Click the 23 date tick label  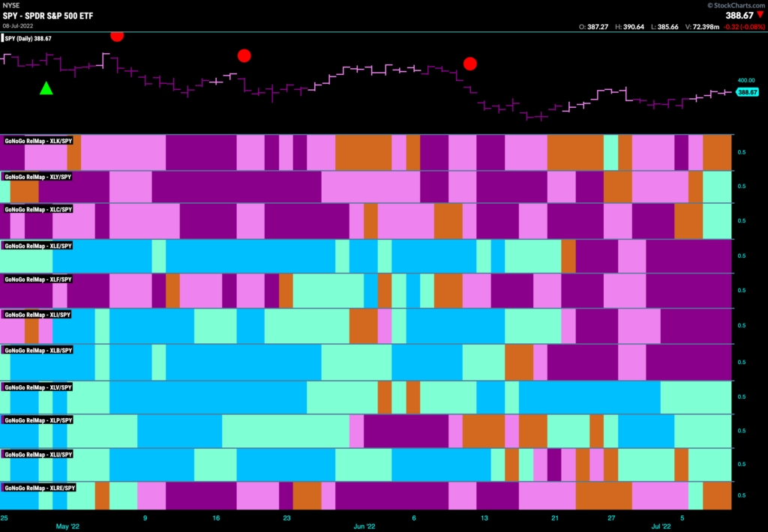click(x=286, y=518)
